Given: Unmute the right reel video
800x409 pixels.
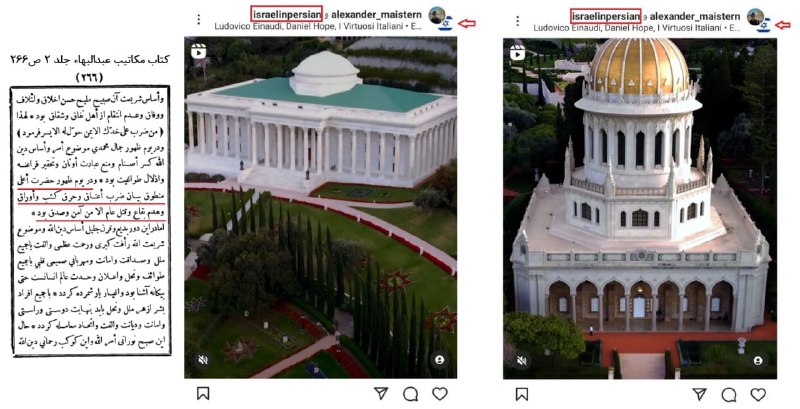Looking at the screenshot, I should coord(521,361).
